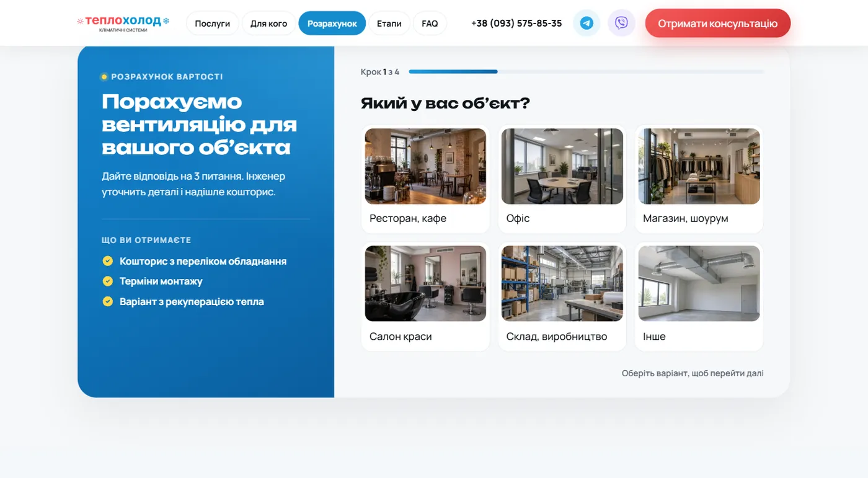Click the Розрахунок вартості label
This screenshot has height=478, width=868.
[x=167, y=77]
